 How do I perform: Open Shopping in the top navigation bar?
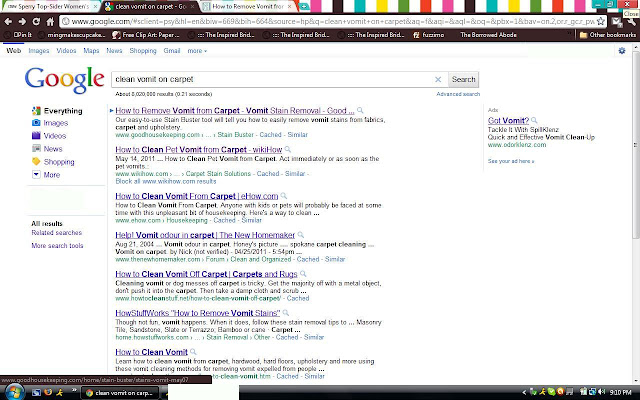(143, 51)
